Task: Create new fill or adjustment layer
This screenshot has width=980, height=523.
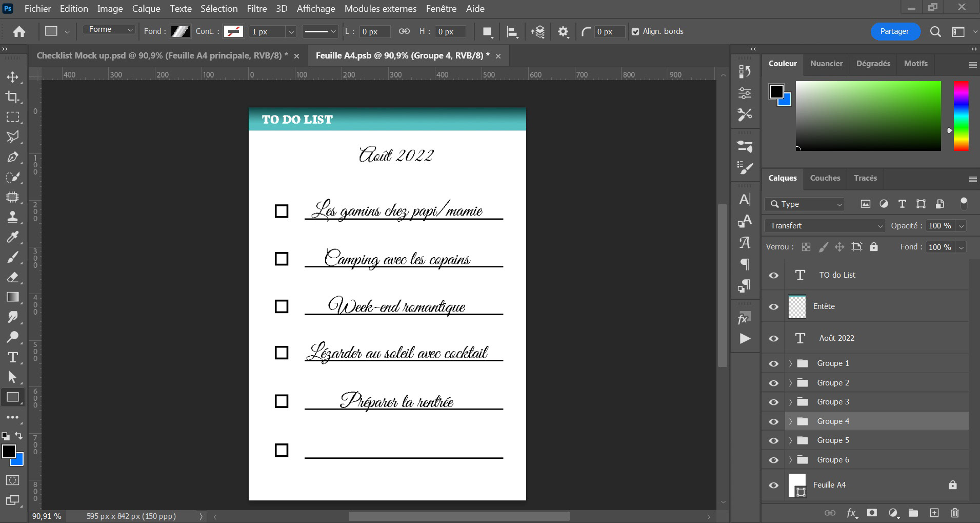Action: coord(893,513)
